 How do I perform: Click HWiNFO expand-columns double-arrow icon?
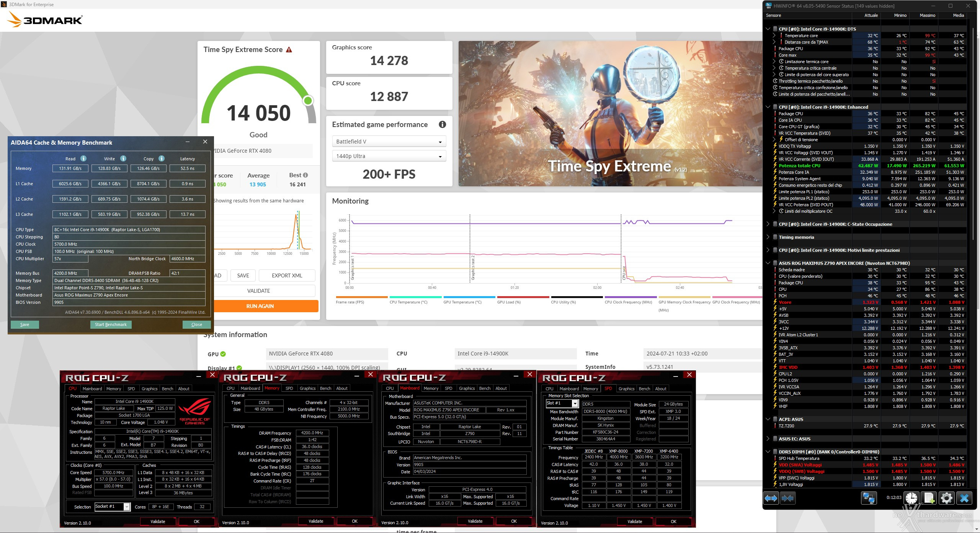click(771, 498)
